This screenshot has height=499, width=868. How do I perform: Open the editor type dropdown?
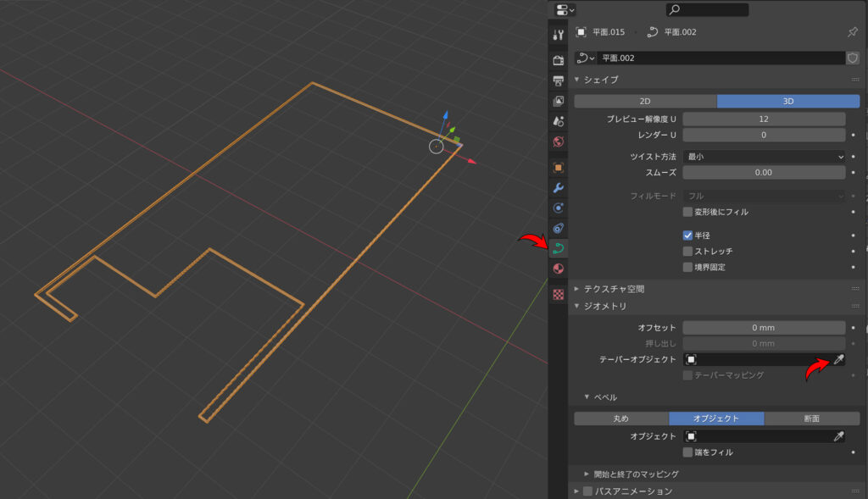pyautogui.click(x=565, y=9)
